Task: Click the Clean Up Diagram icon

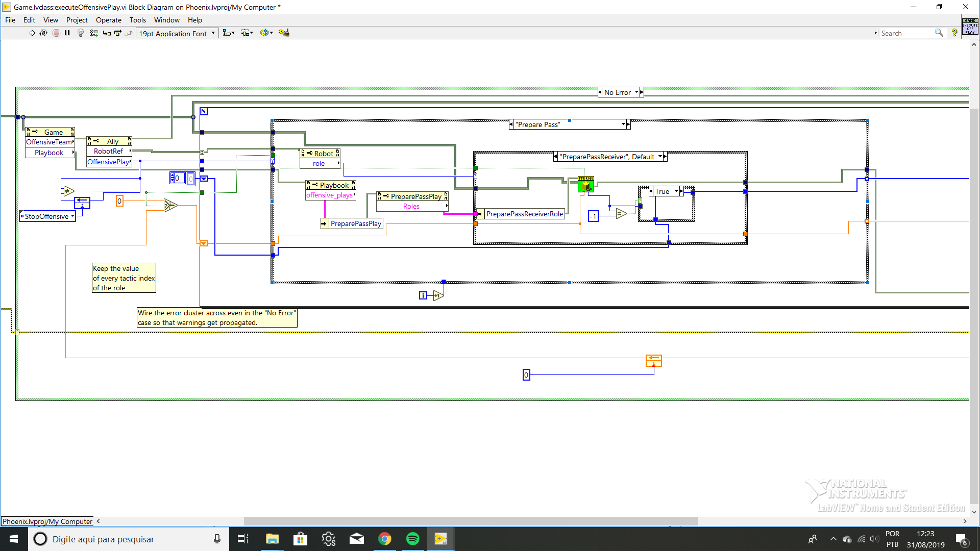Action: (x=284, y=33)
